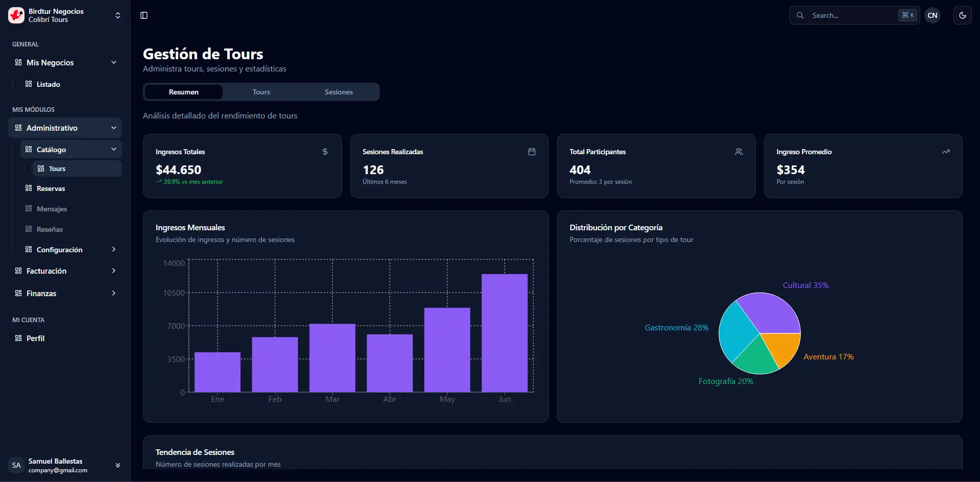The width and height of the screenshot is (980, 482).
Task: Select the Tours tab
Action: click(x=261, y=92)
